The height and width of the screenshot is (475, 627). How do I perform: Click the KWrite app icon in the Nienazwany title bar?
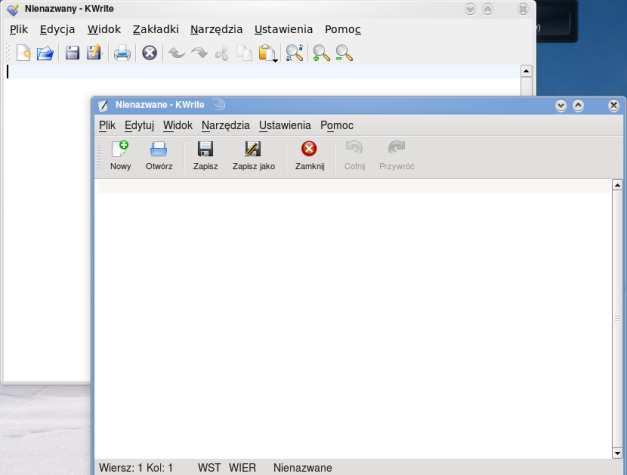12,9
